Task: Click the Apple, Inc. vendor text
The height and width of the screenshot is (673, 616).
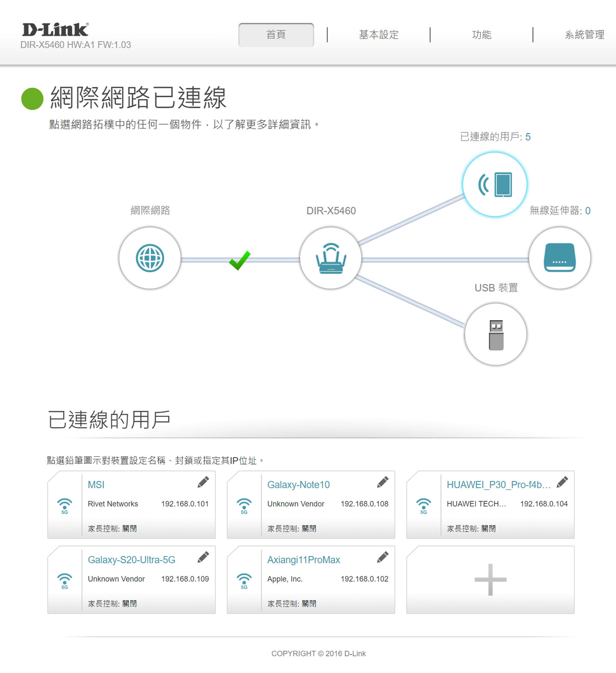Action: [x=285, y=579]
